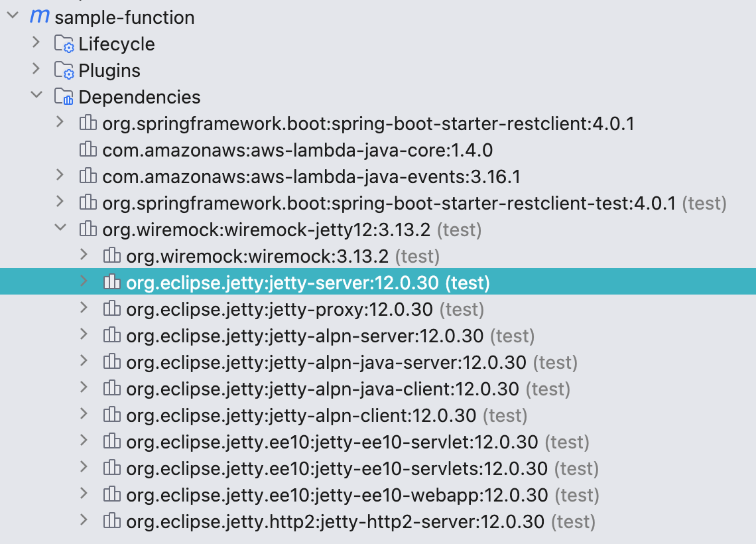Collapse the Dependencies node
Screen dimensions: 756x544
pyautogui.click(x=36, y=97)
